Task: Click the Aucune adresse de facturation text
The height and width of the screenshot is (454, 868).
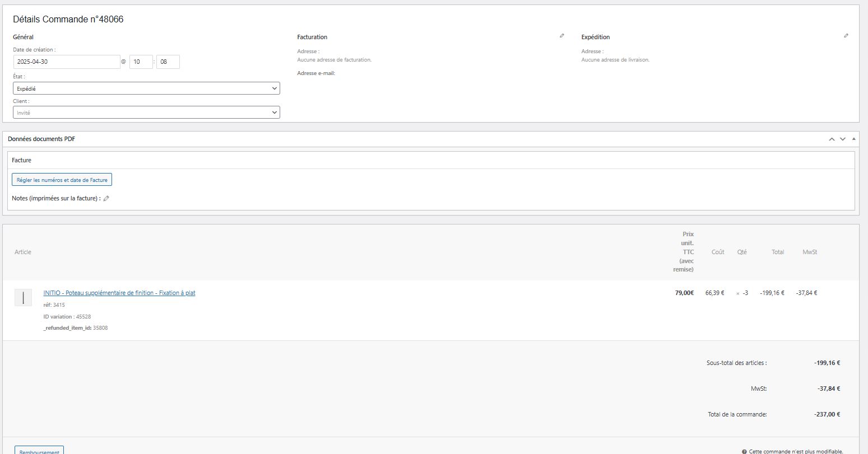Action: click(x=335, y=60)
